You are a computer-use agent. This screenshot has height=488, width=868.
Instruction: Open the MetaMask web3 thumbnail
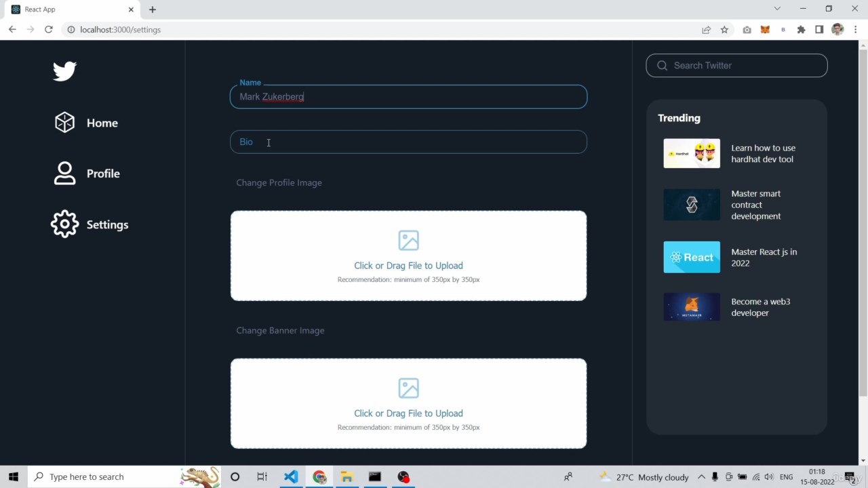[x=692, y=307]
